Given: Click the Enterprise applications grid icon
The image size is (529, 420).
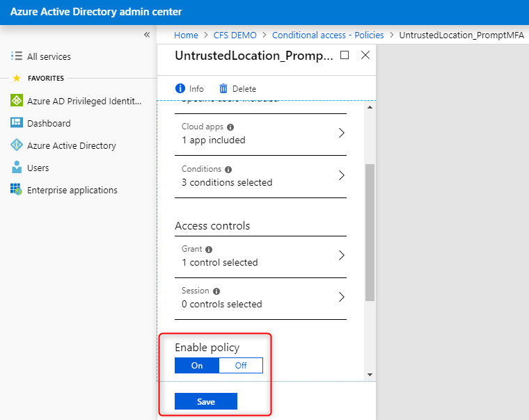Looking at the screenshot, I should [x=16, y=189].
